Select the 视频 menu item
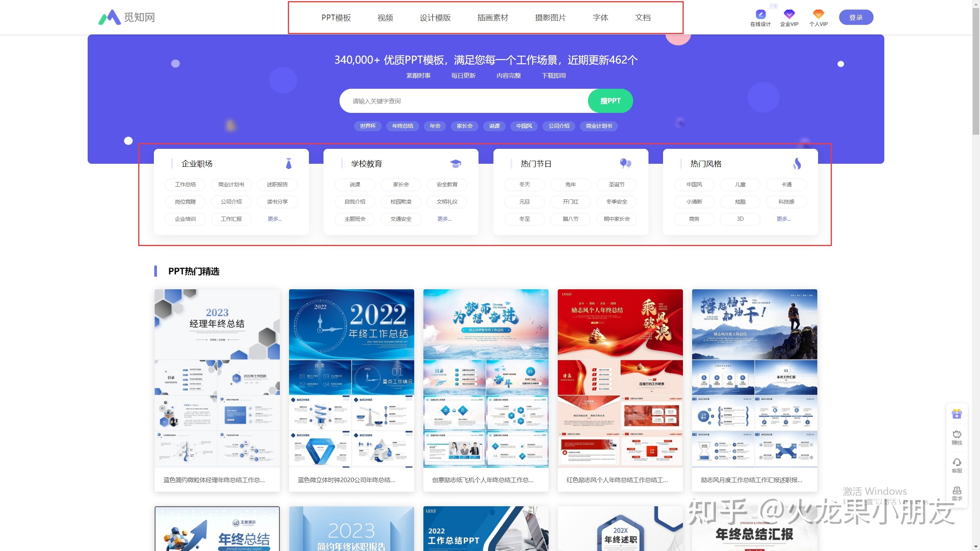This screenshot has height=551, width=980. pos(385,18)
